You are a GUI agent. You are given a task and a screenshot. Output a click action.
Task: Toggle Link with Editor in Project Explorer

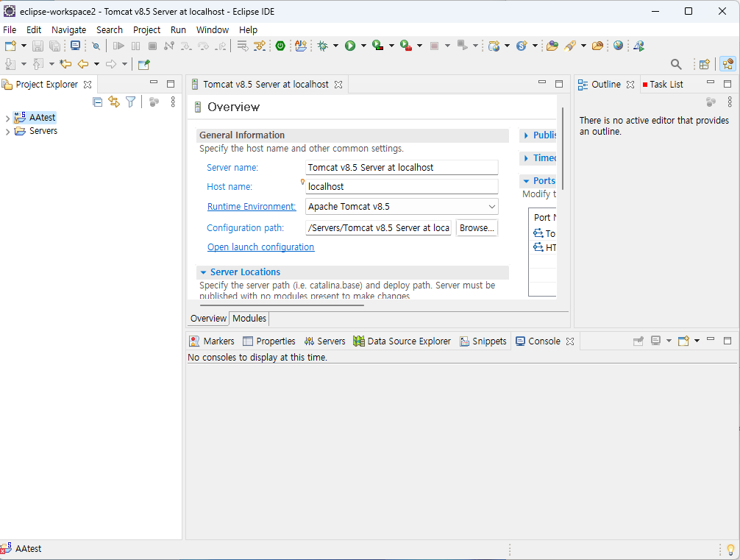(114, 102)
